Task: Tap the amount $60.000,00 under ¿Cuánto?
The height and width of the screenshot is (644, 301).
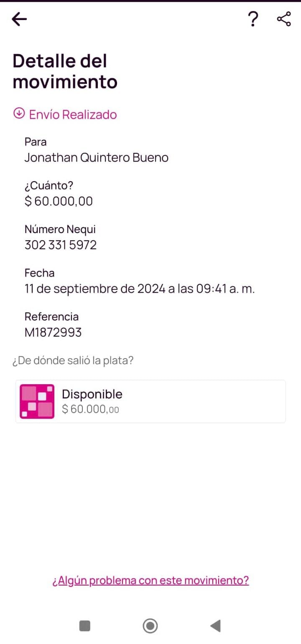Action: [x=59, y=201]
